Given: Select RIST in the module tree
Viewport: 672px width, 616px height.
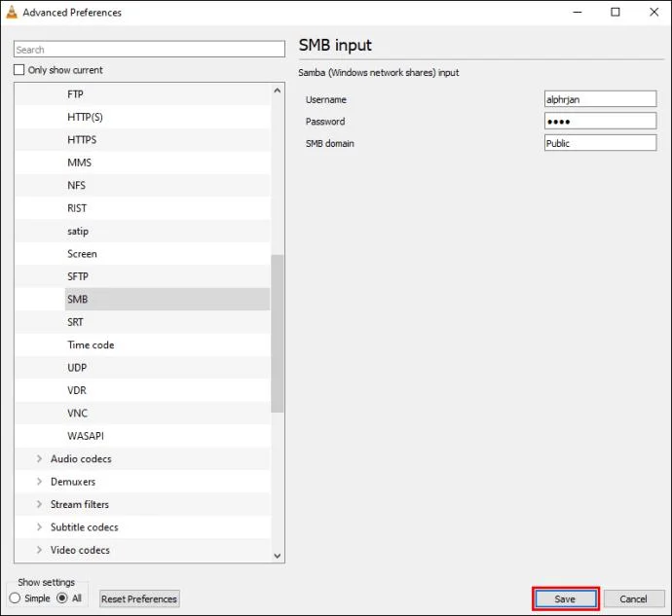Looking at the screenshot, I should [x=77, y=208].
